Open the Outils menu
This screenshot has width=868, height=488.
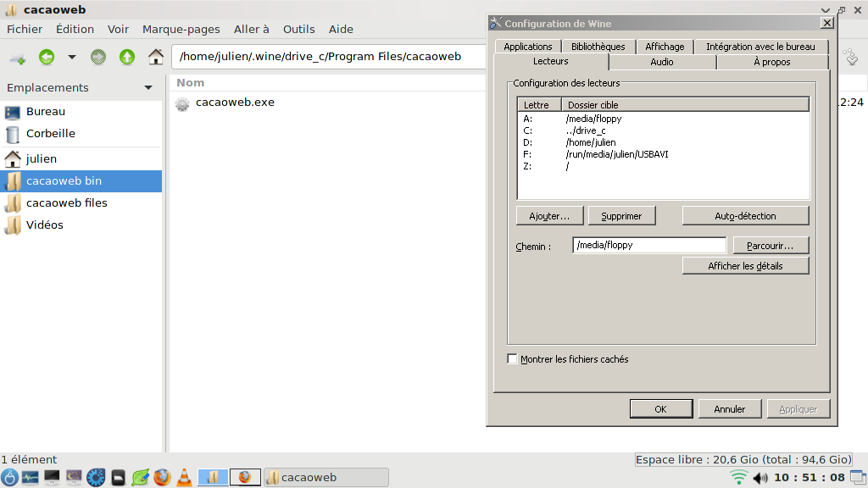[x=299, y=30]
